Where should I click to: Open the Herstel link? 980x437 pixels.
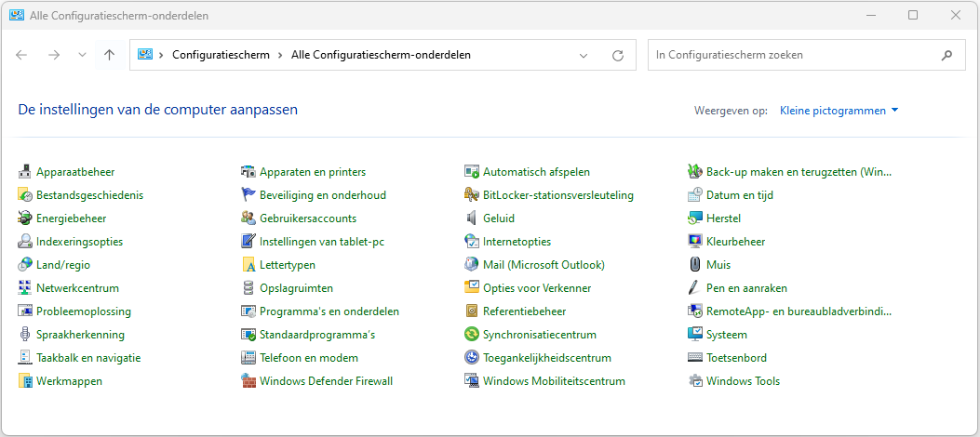point(724,218)
